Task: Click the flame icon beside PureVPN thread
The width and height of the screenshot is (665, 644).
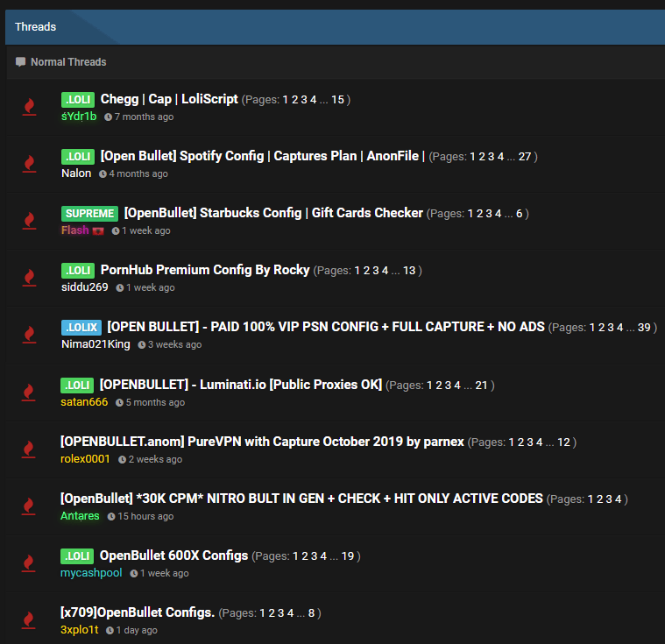Action: 29,449
